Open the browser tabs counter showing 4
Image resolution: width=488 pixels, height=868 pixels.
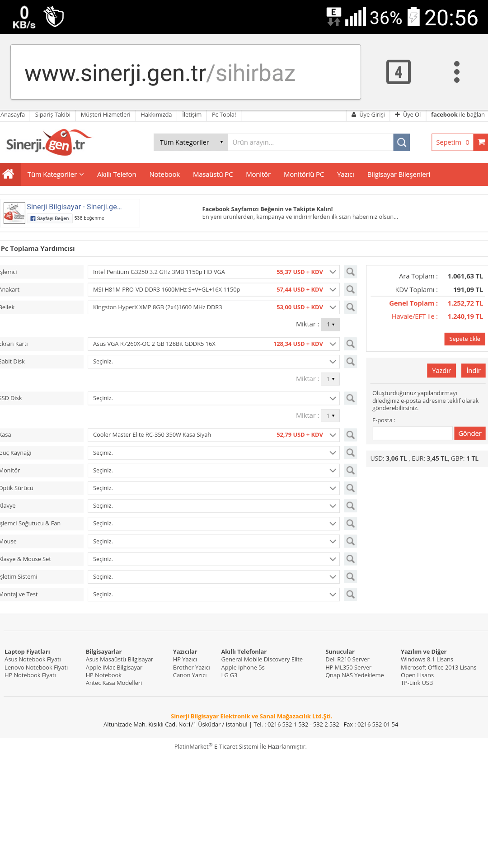coord(399,72)
